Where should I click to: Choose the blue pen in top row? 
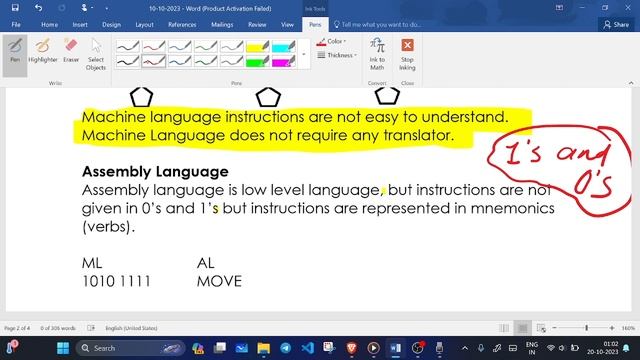pos(180,46)
